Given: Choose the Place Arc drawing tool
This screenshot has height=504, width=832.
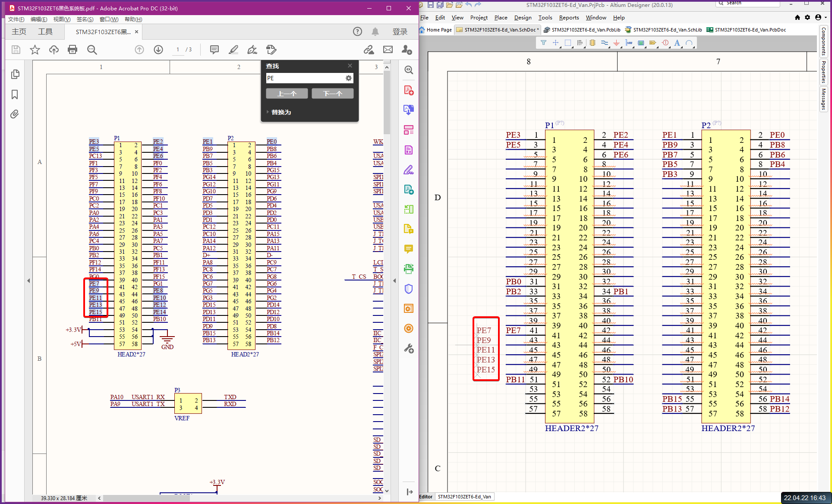Looking at the screenshot, I should [690, 43].
